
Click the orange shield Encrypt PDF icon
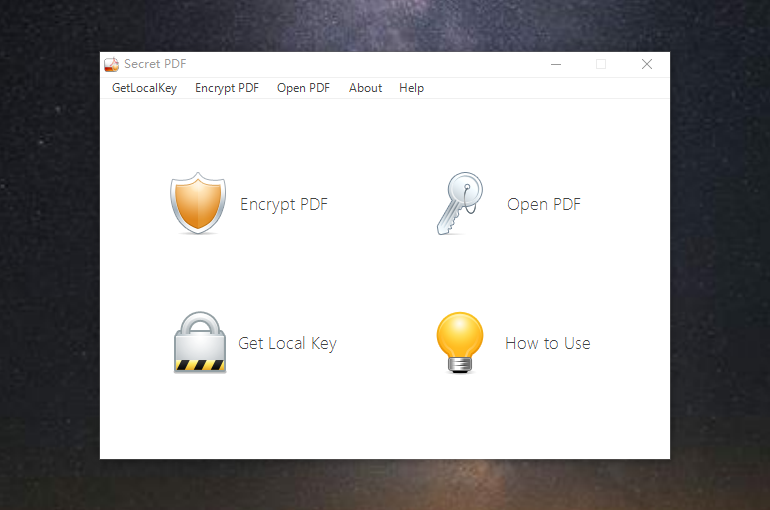pyautogui.click(x=197, y=203)
